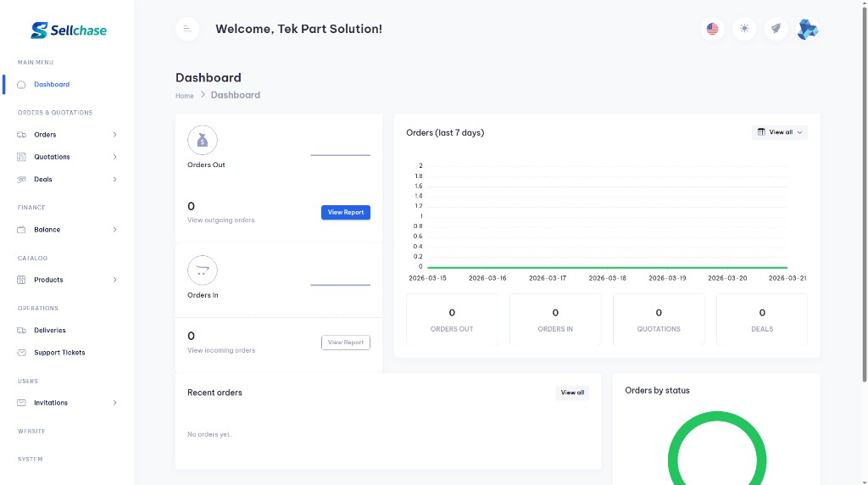Click 'View outgoing orders' caption
Image resolution: width=868 pixels, height=485 pixels.
coord(221,220)
